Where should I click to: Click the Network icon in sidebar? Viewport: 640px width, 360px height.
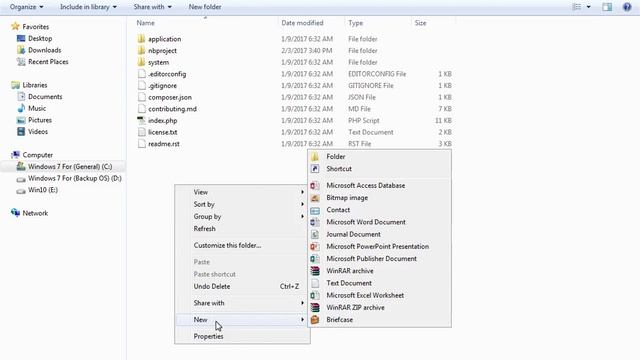[x=16, y=213]
